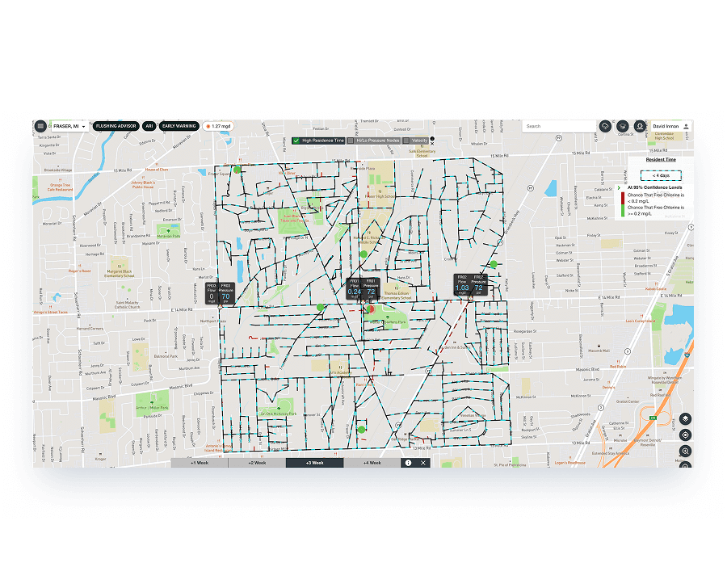Screen dimensions: 727x588
Task: Open the EARLY WARNING tool
Action: click(x=178, y=125)
